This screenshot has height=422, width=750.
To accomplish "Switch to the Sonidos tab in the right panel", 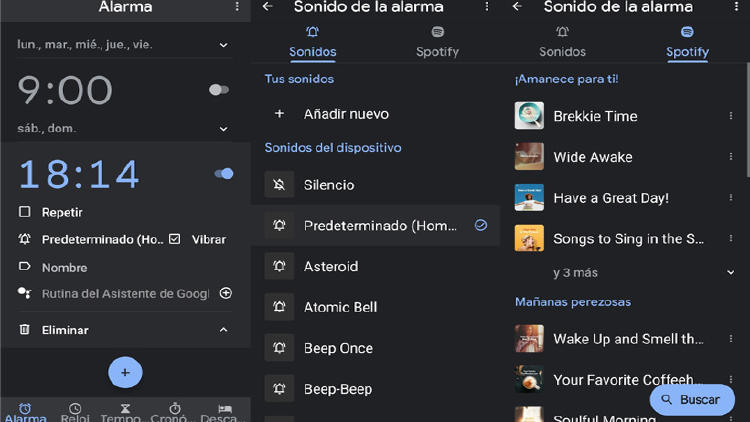I will [x=563, y=44].
